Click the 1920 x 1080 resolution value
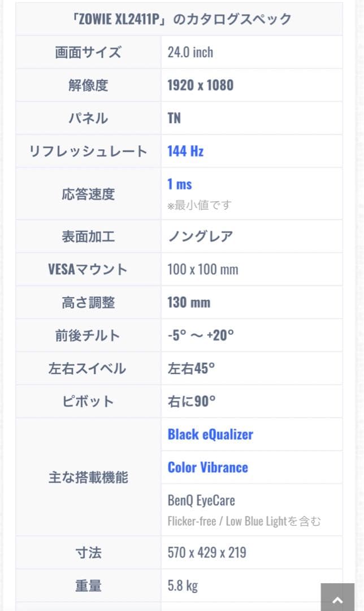The image size is (364, 611). [x=200, y=85]
